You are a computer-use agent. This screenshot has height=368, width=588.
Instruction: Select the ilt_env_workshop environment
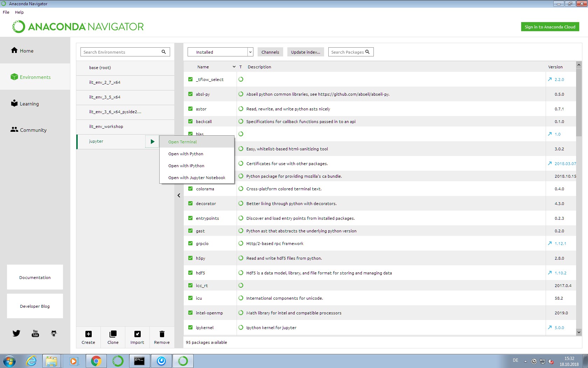click(x=125, y=127)
